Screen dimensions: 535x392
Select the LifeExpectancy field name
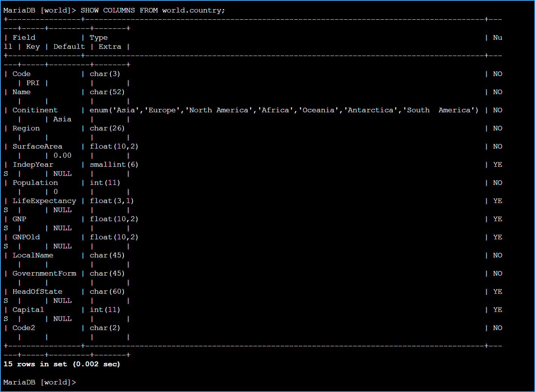click(x=44, y=201)
